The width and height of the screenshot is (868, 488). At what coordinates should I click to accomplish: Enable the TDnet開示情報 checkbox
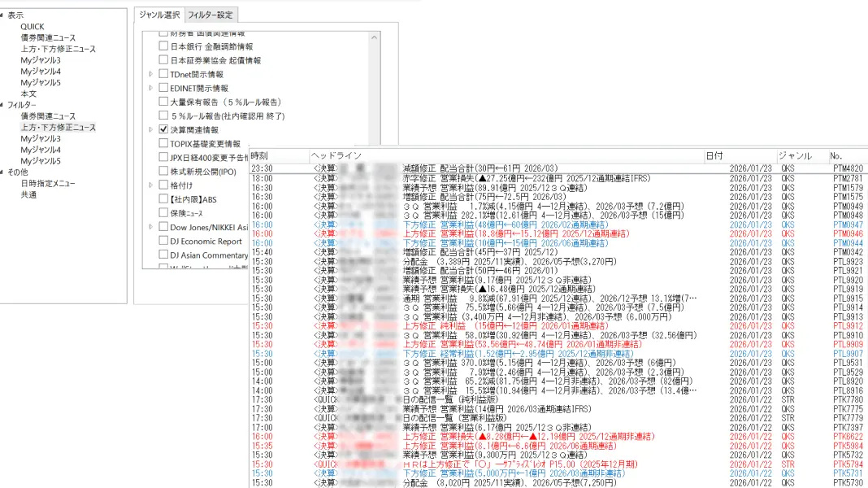163,74
